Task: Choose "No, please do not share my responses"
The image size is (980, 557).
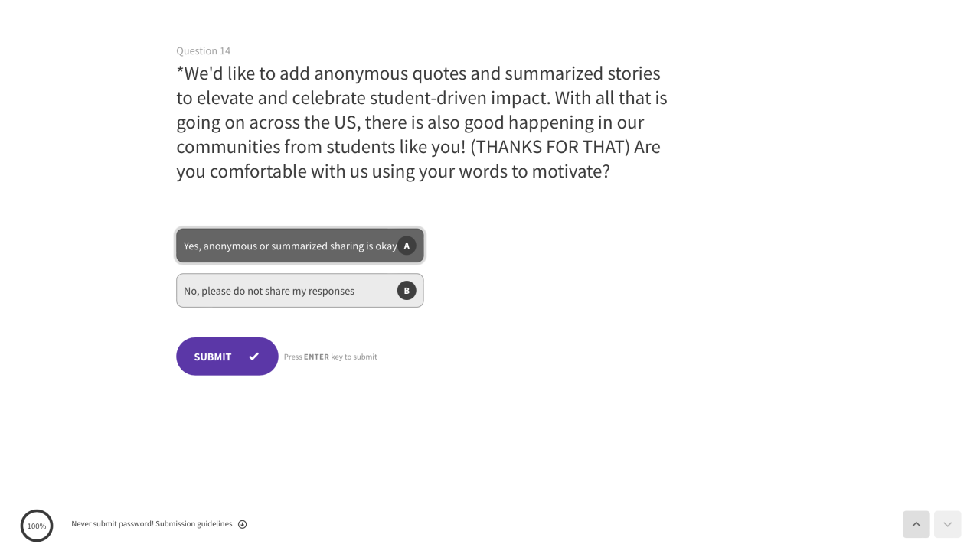Action: click(269, 291)
